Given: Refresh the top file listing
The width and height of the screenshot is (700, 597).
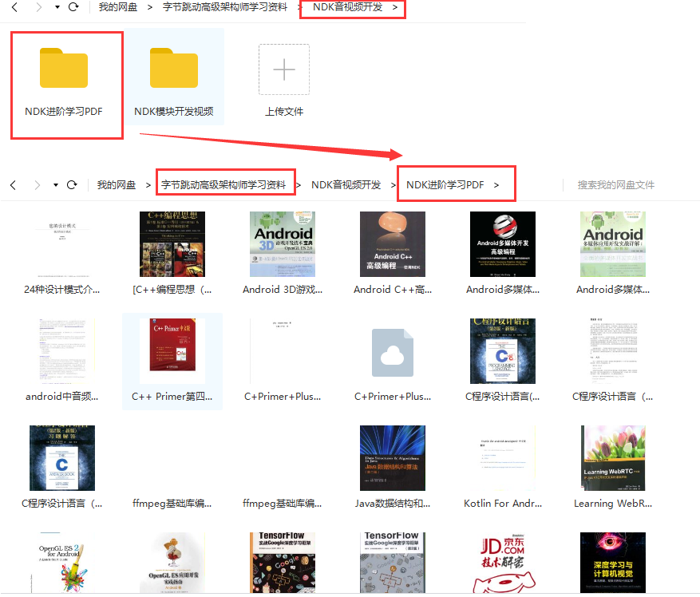Looking at the screenshot, I should tap(73, 7).
